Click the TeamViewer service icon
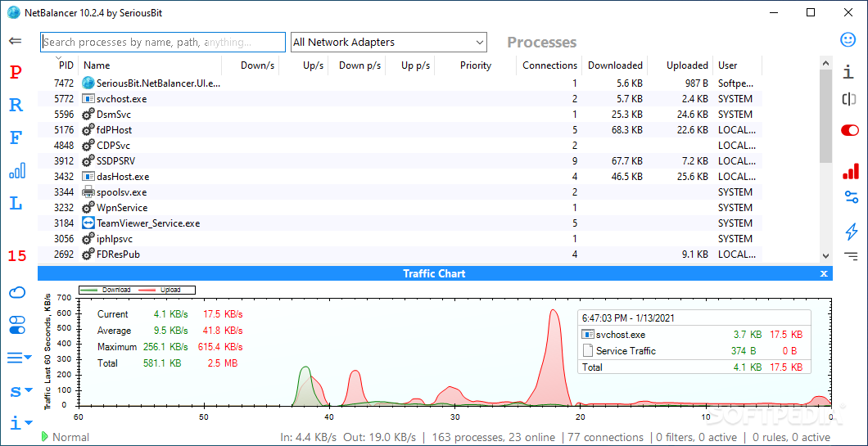The width and height of the screenshot is (868, 446). (x=88, y=223)
